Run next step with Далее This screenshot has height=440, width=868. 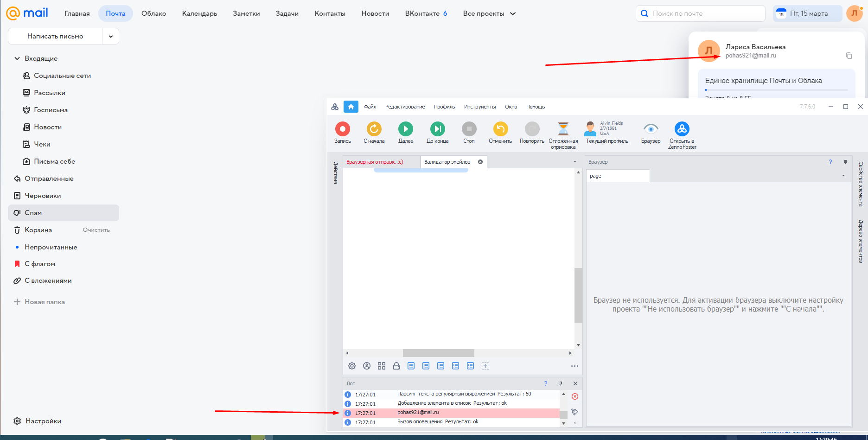405,129
